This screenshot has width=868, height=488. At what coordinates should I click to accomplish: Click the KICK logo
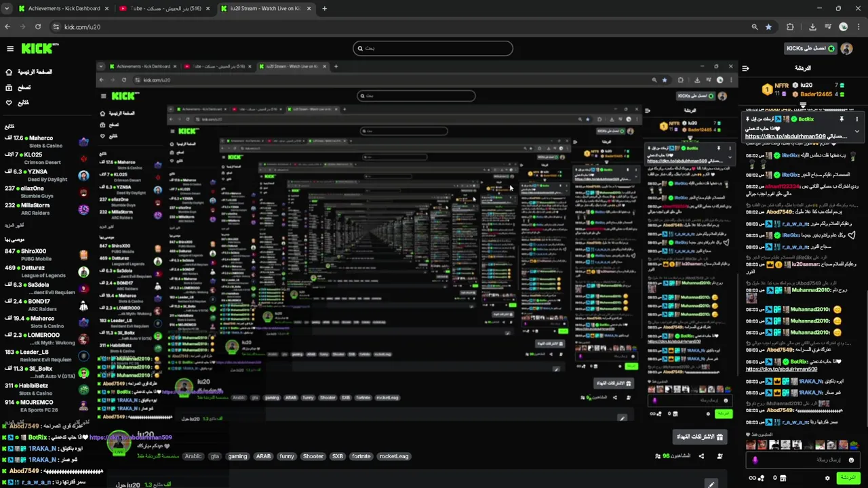pos(40,48)
